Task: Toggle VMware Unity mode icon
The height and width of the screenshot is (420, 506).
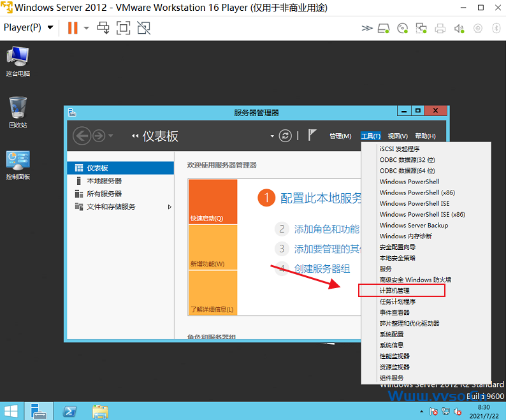Action: click(143, 28)
